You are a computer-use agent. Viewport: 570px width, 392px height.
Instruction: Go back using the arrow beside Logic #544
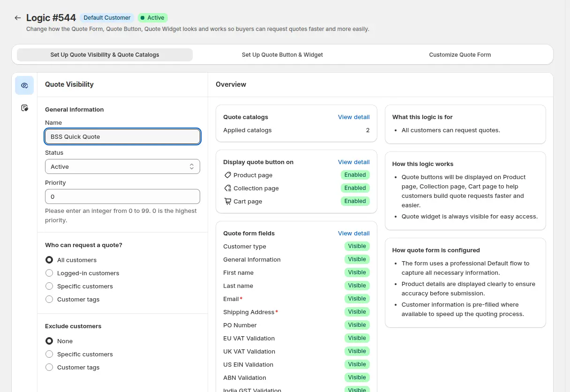coord(18,18)
